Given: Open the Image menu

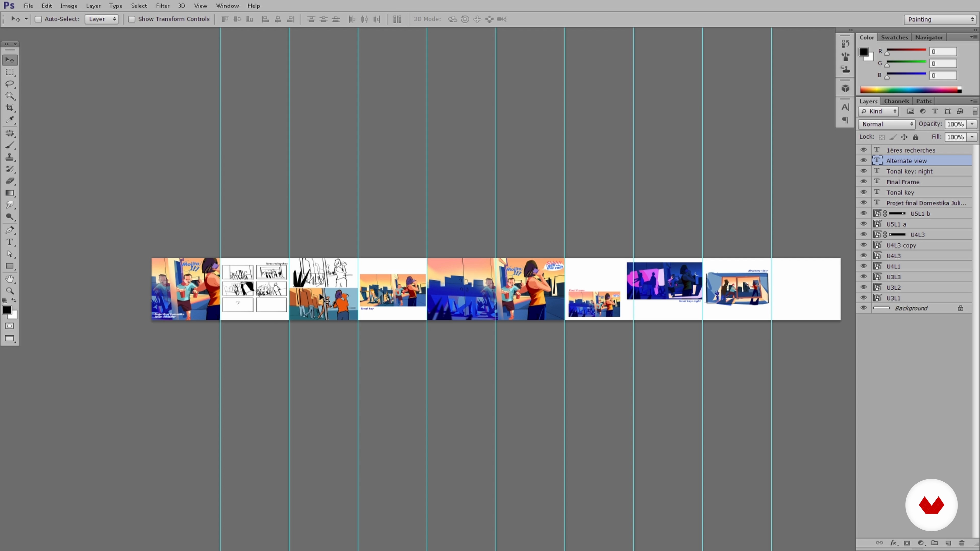Looking at the screenshot, I should pos(68,6).
